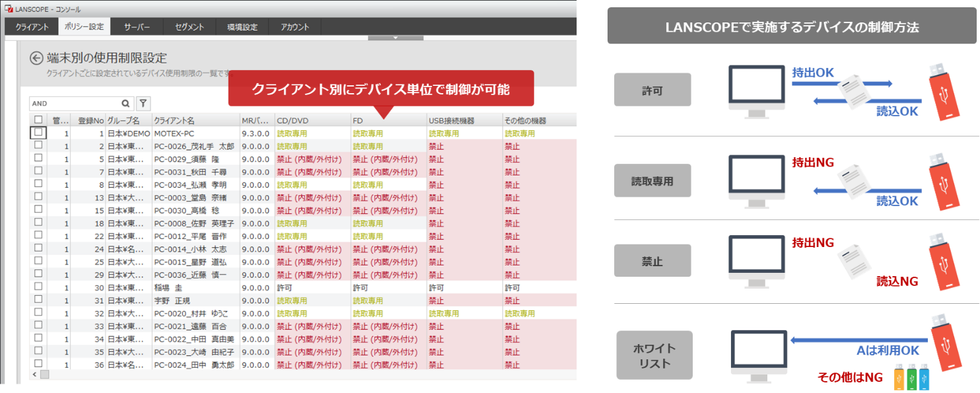Screen dimensions: 980x393
Task: Click registration number 36 cell
Action: (100, 365)
